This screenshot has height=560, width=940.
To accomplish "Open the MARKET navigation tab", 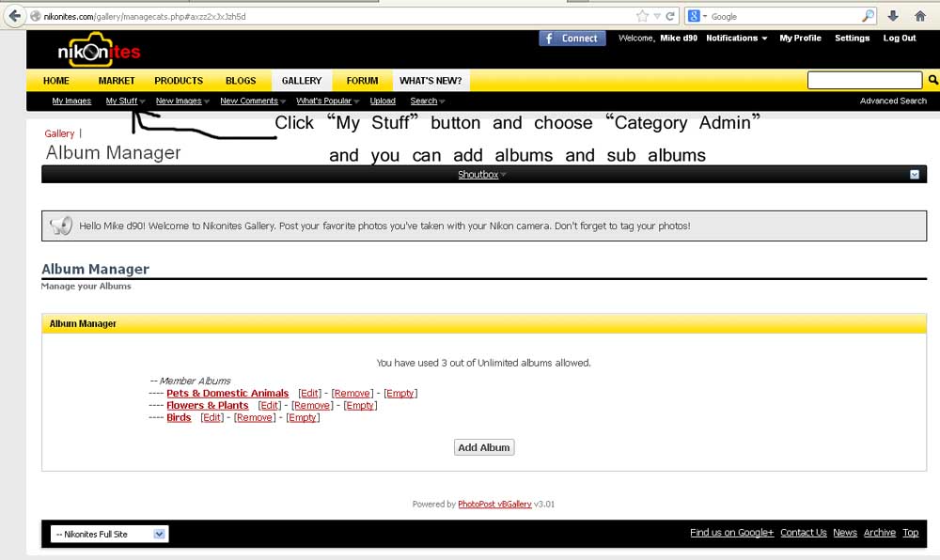I will pos(117,81).
